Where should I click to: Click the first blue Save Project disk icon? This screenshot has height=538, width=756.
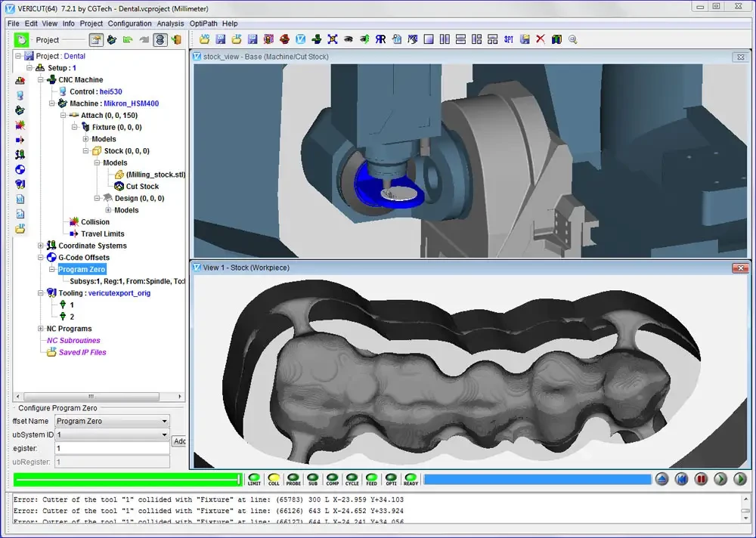coord(220,39)
